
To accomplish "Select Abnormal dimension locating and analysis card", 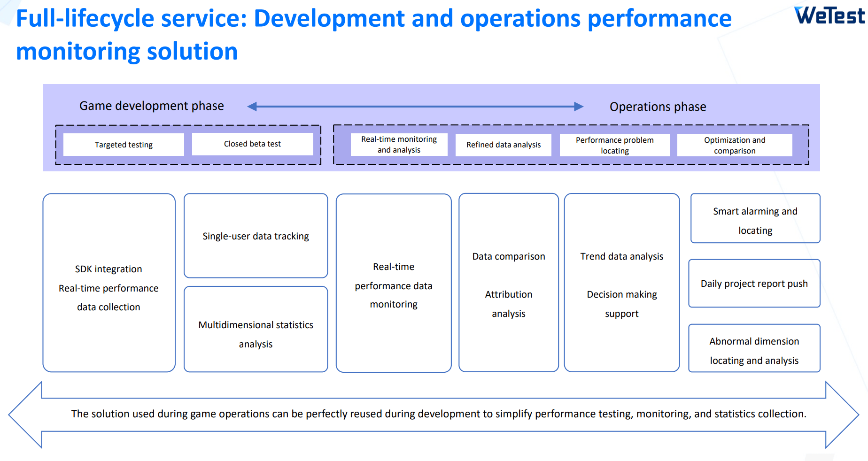I will (754, 348).
